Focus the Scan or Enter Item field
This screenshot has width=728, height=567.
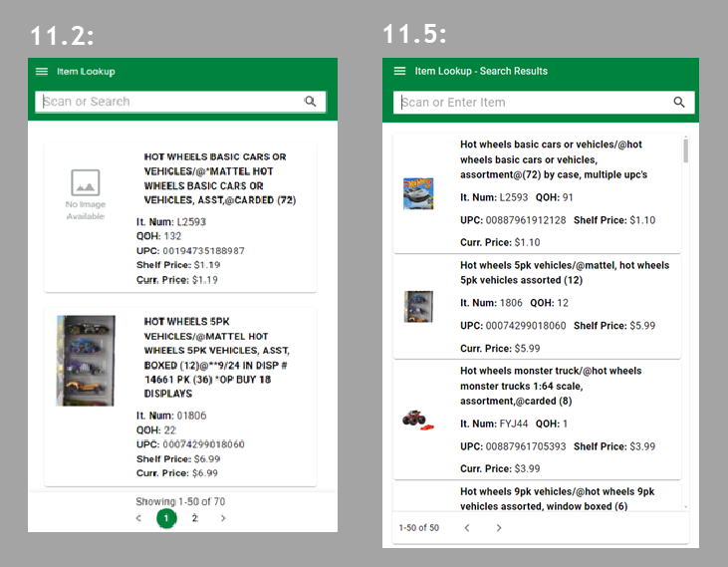544,103
